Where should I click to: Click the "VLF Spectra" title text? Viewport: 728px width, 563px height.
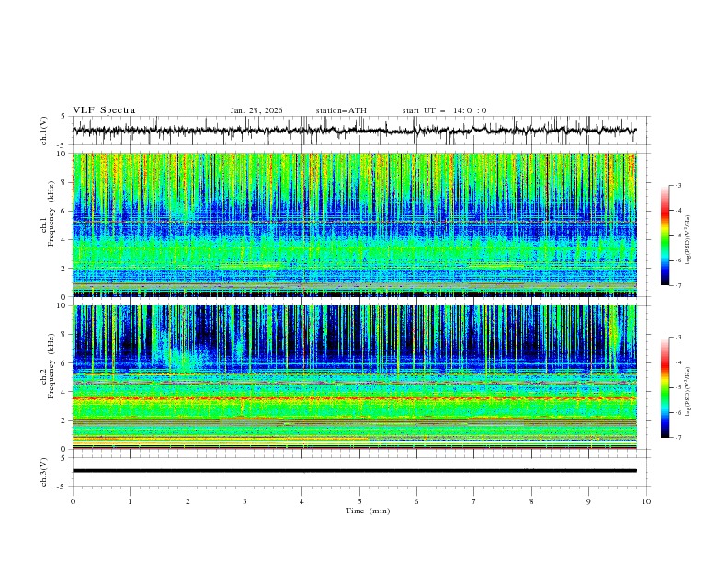pyautogui.click(x=104, y=110)
